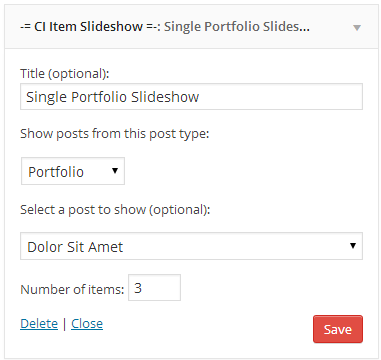Focus the Title (optional) text field

(x=191, y=97)
